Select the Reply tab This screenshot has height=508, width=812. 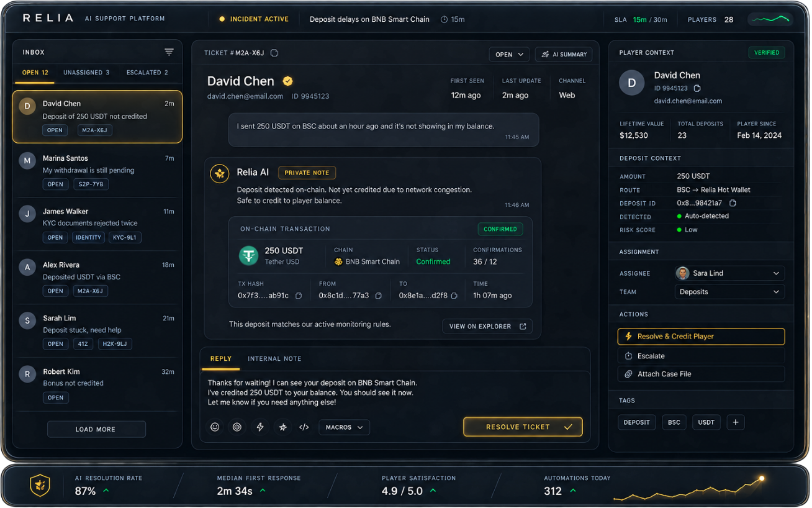pos(221,359)
